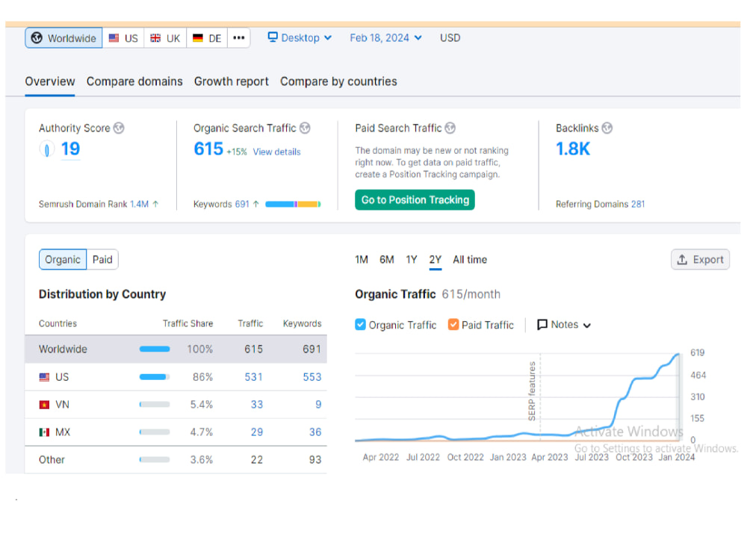Open more regions ellipsis menu
The height and width of the screenshot is (560, 747).
[239, 38]
